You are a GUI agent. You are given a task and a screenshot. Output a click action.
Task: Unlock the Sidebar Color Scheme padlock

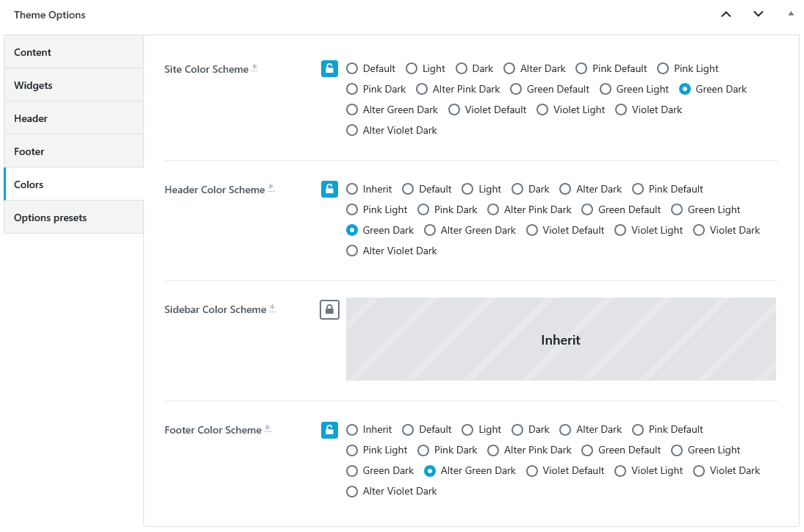point(329,309)
